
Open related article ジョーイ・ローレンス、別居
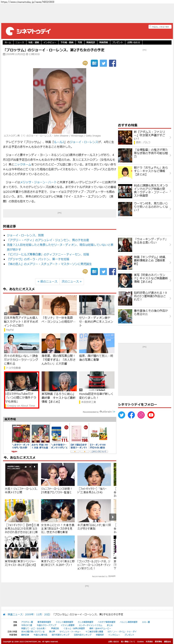(25, 235)
